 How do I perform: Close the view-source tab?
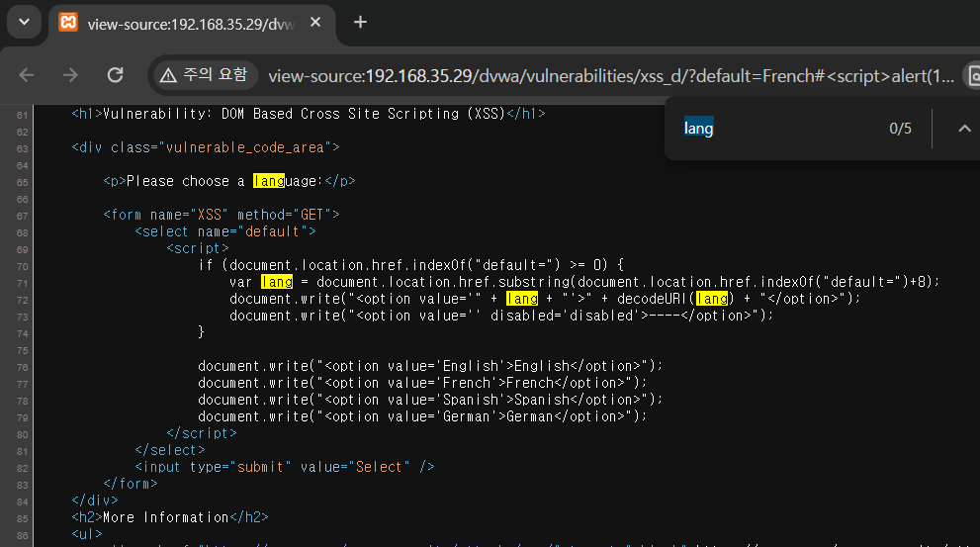315,23
